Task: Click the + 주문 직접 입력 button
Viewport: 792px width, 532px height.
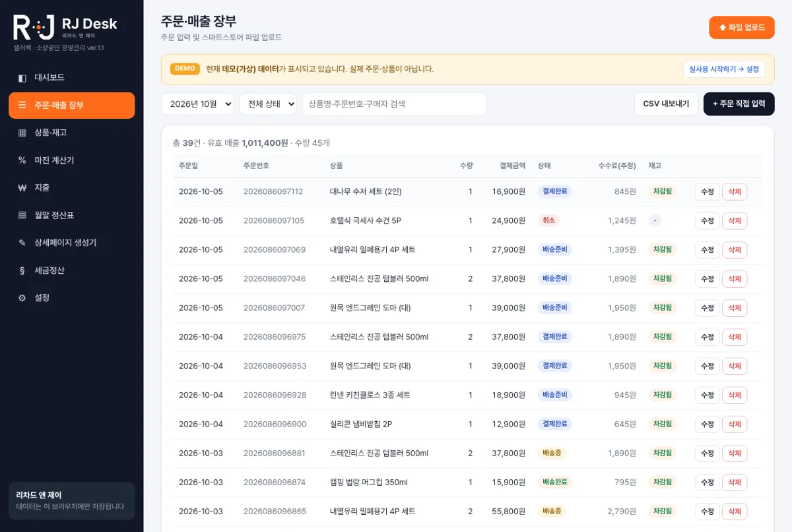Action: point(739,104)
